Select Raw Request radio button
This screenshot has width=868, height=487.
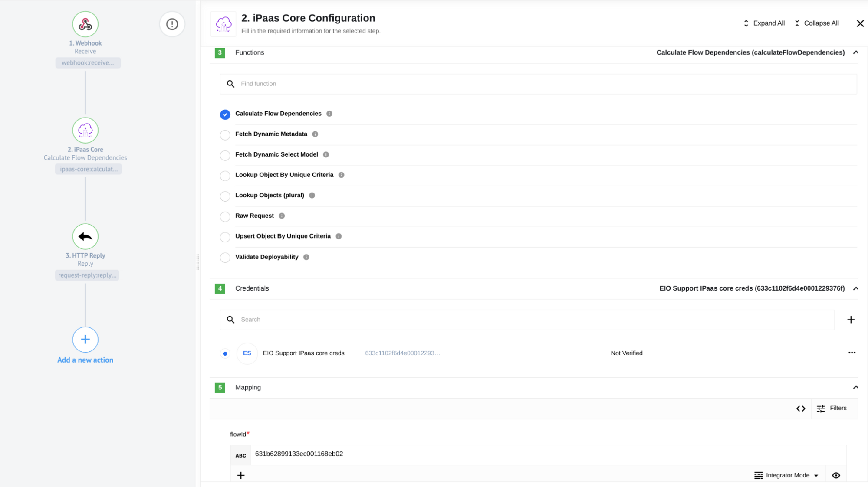(225, 217)
